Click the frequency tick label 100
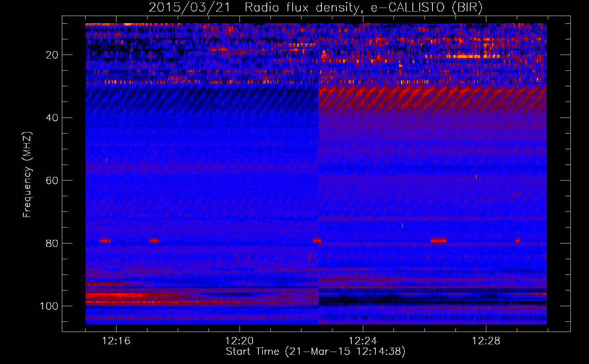The image size is (589, 364). [x=49, y=306]
